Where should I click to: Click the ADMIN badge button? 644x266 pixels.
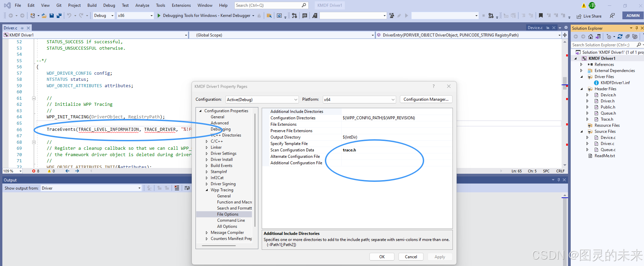[x=633, y=16]
